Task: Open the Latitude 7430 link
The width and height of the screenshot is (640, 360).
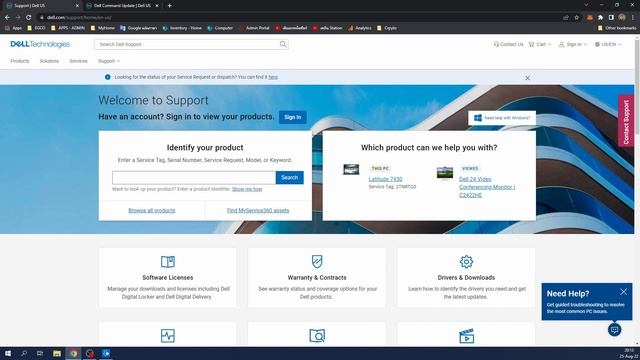Action: (x=385, y=179)
